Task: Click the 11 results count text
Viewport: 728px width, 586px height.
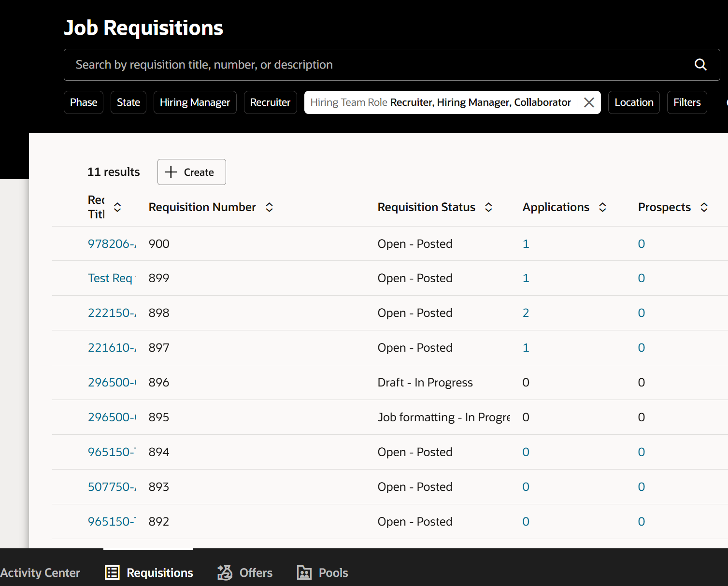Action: 114,172
